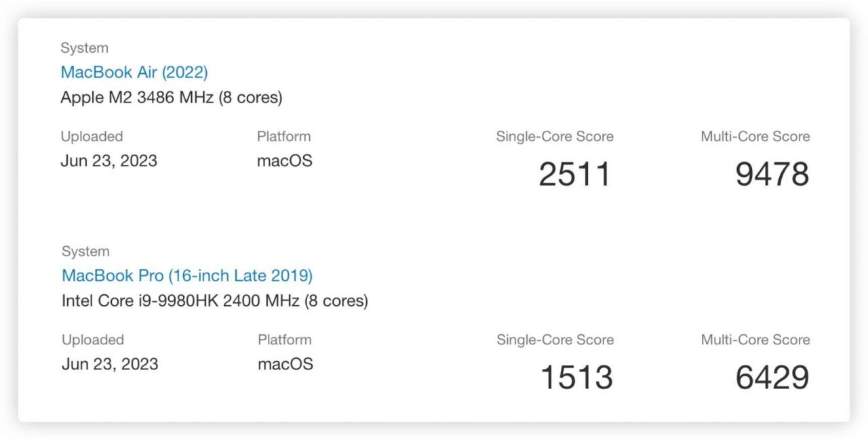Click the macOS platform value for MacBook Air
Screen dimensions: 868x440
pos(284,161)
